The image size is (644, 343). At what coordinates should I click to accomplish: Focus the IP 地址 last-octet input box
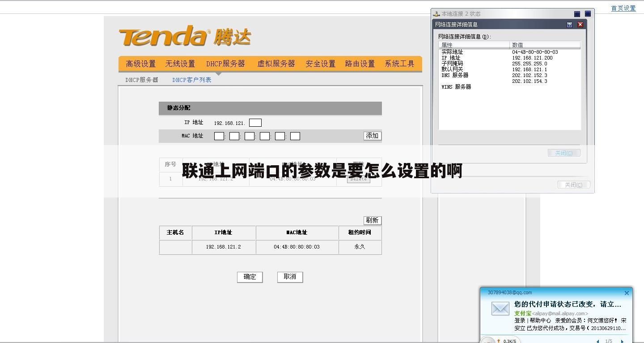[255, 123]
